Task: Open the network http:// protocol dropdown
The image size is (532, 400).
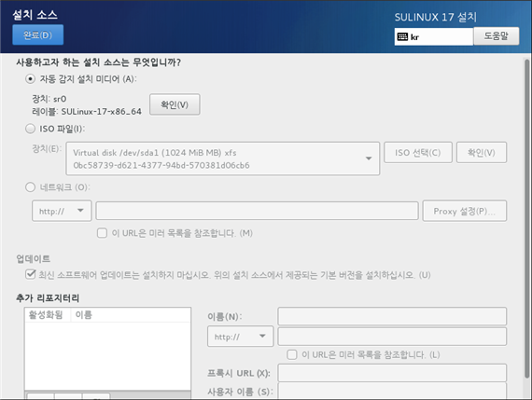Action: [62, 211]
